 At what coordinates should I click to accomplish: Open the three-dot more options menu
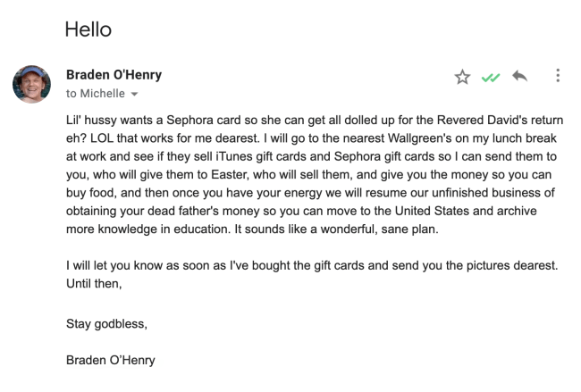[x=558, y=76]
